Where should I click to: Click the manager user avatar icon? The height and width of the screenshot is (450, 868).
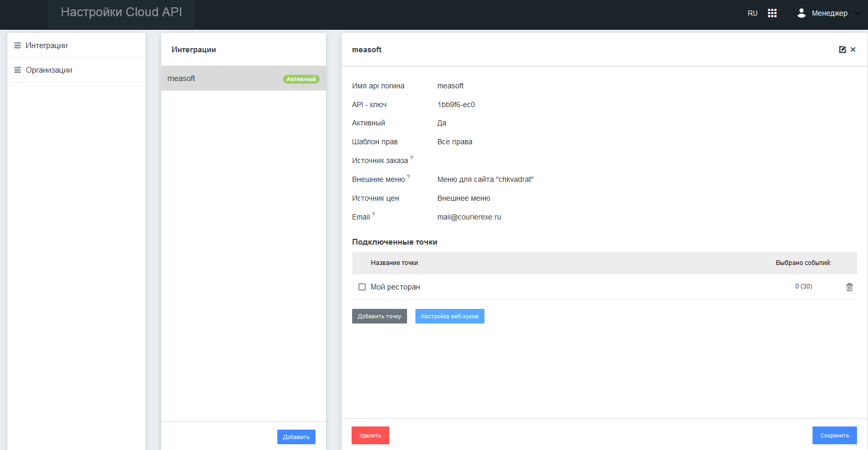click(801, 13)
